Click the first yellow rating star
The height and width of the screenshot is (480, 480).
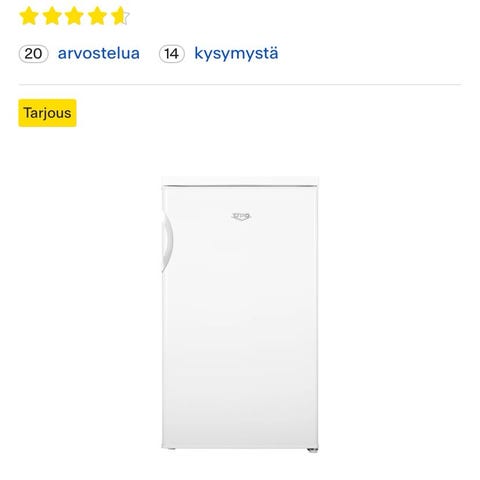pyautogui.click(x=29, y=16)
